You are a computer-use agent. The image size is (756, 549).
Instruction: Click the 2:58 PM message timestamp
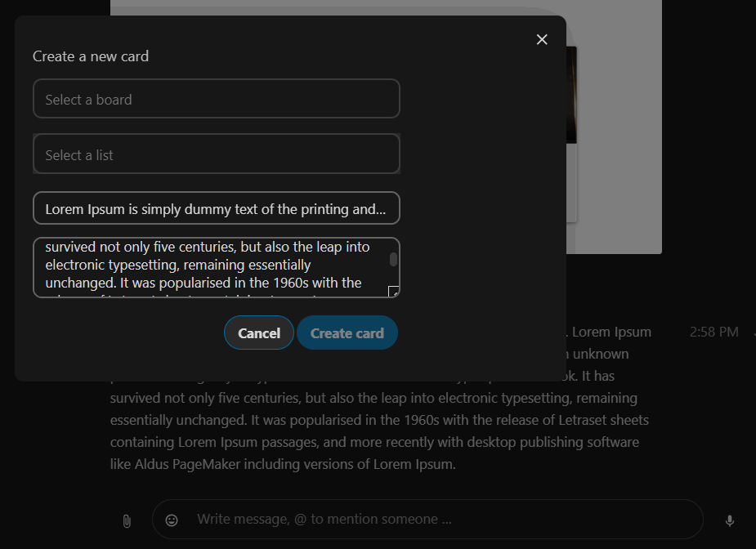coord(714,333)
